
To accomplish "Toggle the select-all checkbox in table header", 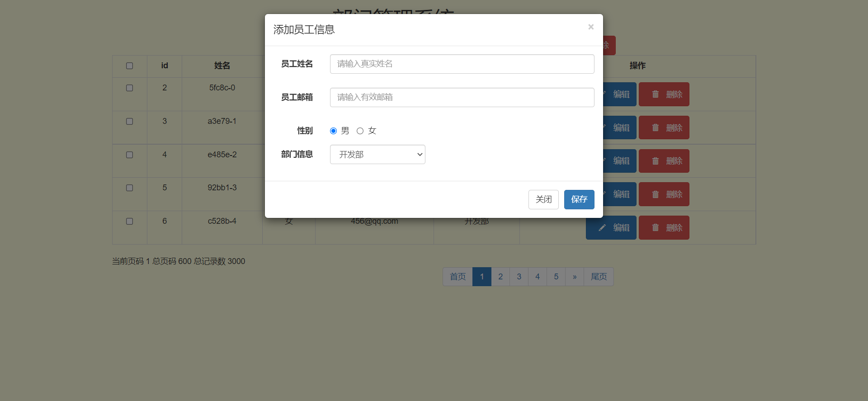I will [x=129, y=66].
